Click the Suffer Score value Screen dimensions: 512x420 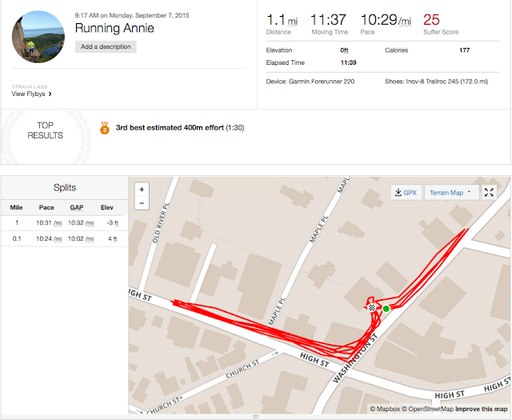(x=431, y=19)
